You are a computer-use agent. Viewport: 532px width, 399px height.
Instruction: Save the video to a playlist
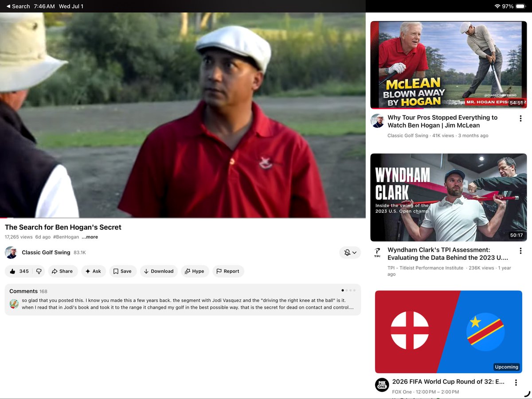[122, 271]
